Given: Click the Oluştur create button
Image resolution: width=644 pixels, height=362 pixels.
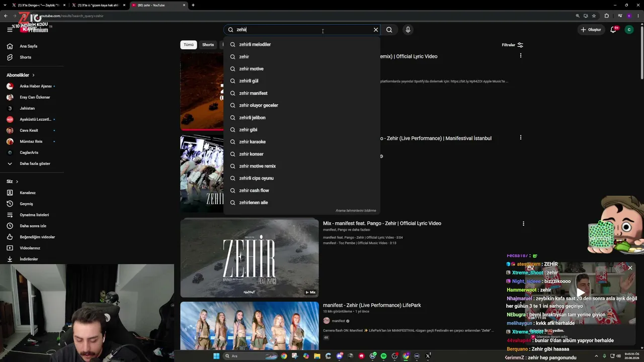Looking at the screenshot, I should [x=591, y=30].
